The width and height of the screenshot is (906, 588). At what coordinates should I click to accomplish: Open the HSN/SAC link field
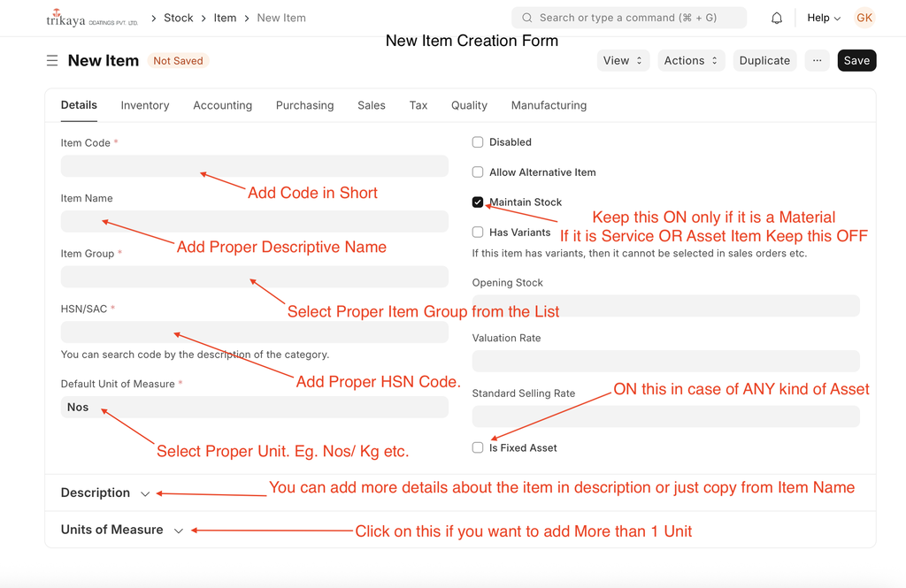[254, 332]
